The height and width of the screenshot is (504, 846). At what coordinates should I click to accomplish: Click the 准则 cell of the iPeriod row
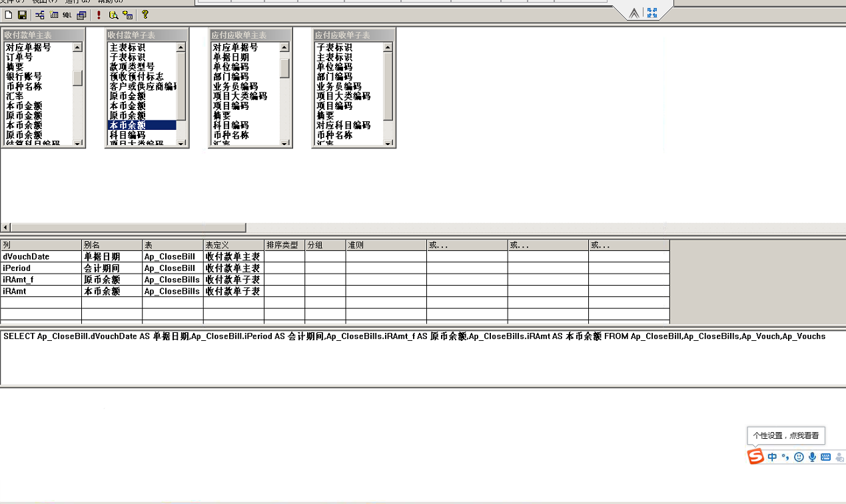click(386, 268)
